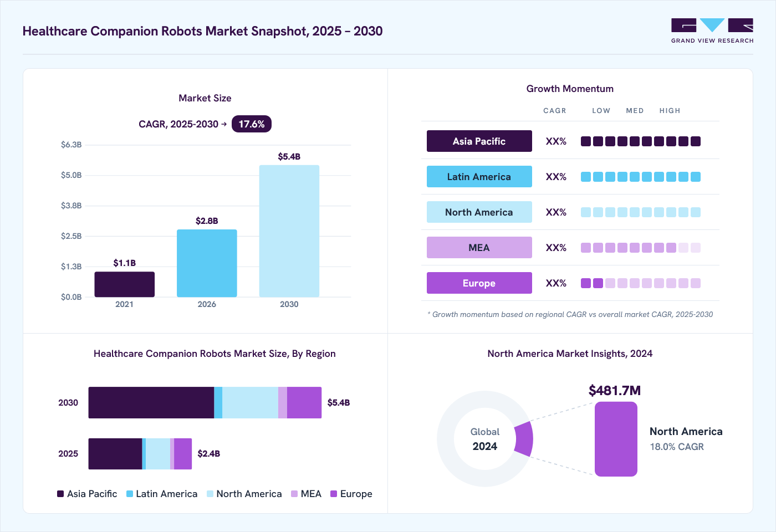Select the 2026 market size bar
Viewport: 776px width, 532px height.
pyautogui.click(x=207, y=263)
